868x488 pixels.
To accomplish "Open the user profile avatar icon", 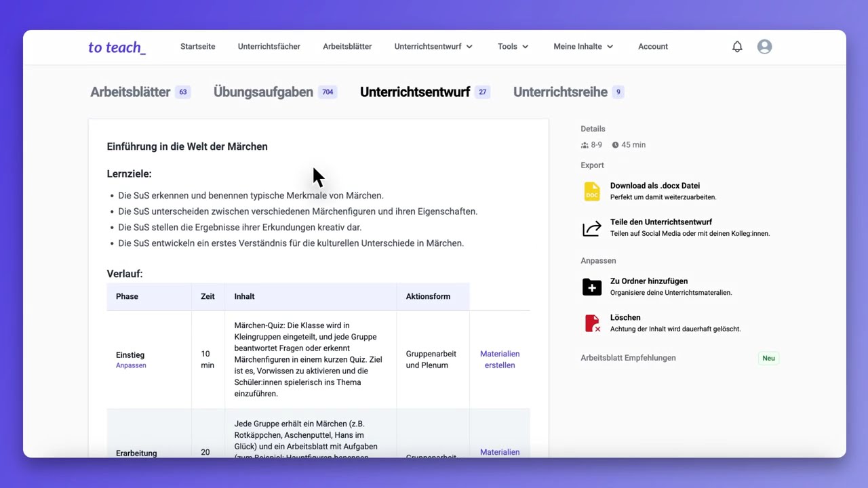I will point(764,47).
